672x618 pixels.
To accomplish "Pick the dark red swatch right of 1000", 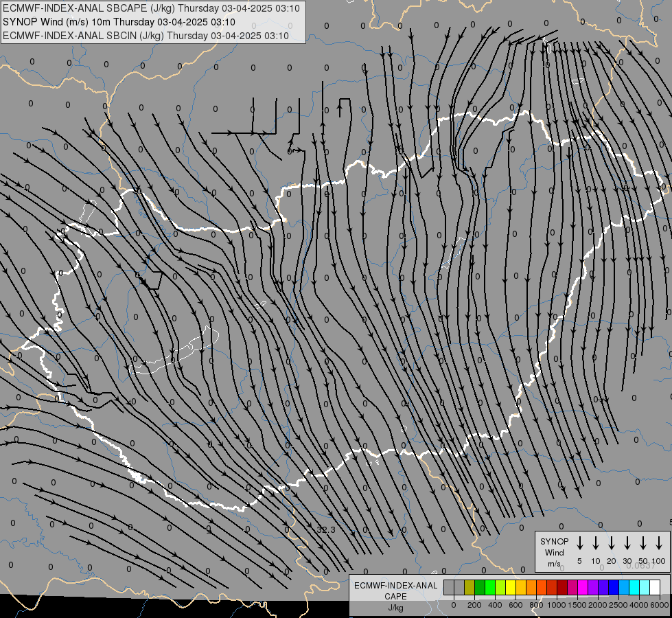I will coord(562,587).
